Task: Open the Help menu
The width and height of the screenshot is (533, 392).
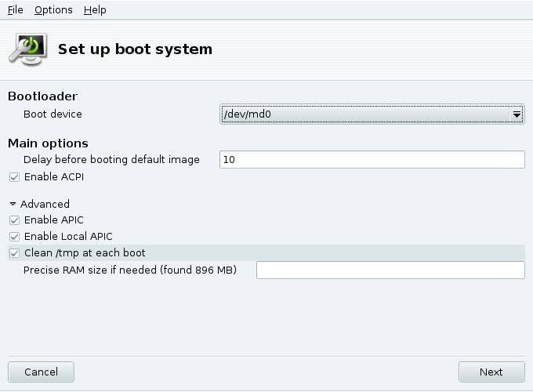Action: 95,10
